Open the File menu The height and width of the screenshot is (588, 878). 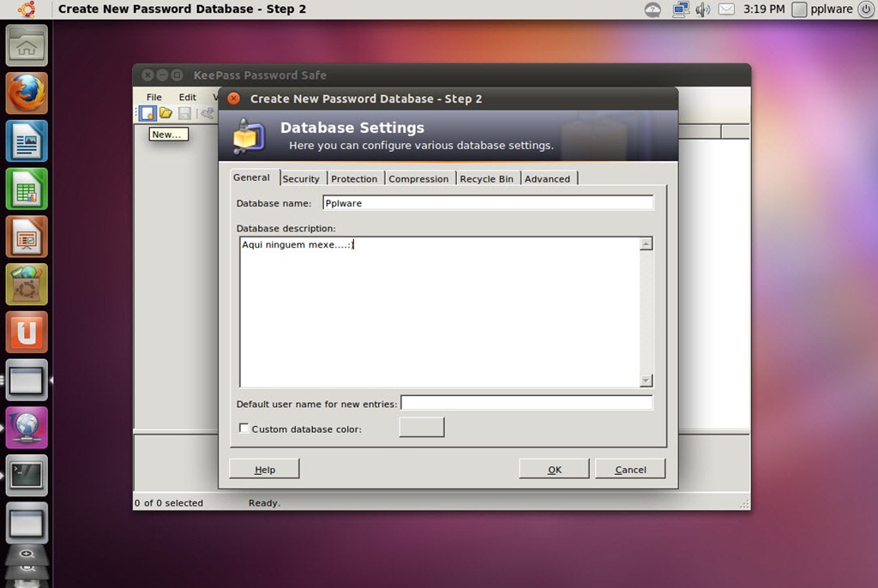153,97
